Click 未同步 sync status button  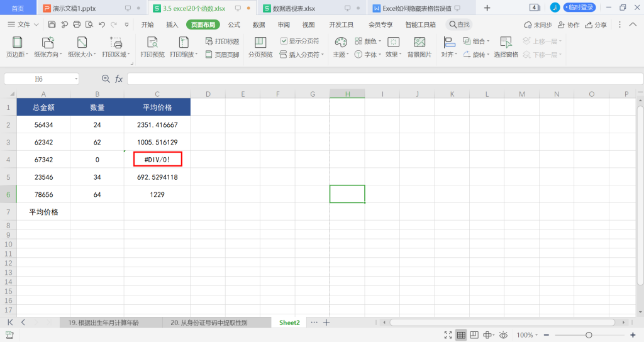(x=538, y=25)
